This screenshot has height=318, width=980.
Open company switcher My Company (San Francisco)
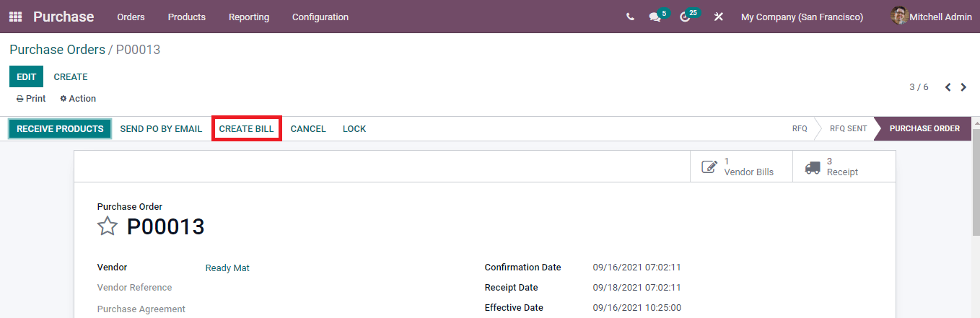point(802,17)
